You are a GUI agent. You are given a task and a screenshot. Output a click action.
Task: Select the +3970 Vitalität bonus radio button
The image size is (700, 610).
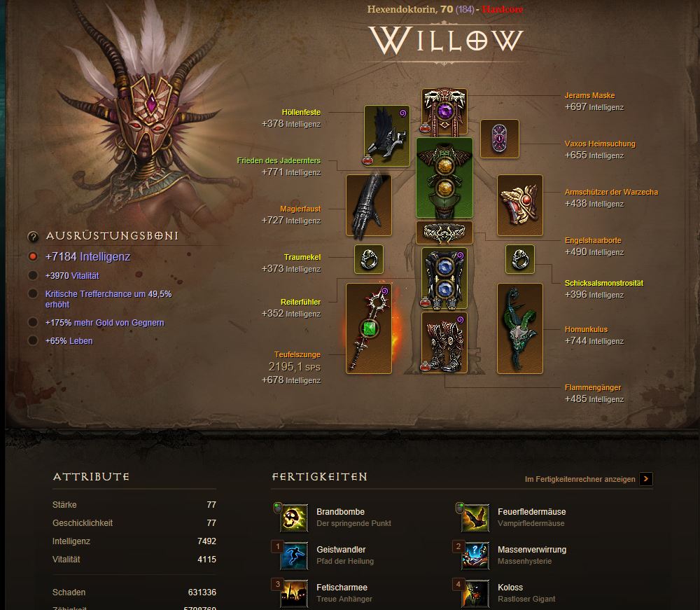(x=33, y=275)
